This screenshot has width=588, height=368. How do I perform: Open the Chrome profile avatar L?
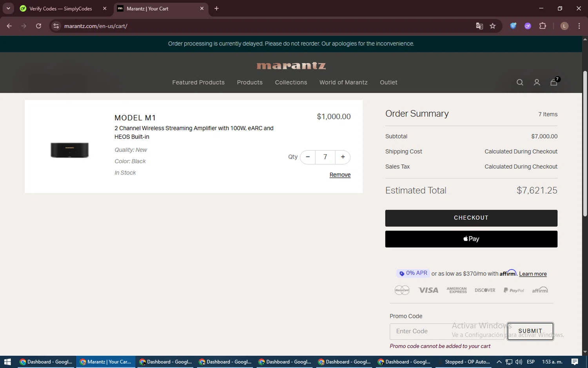click(x=564, y=26)
